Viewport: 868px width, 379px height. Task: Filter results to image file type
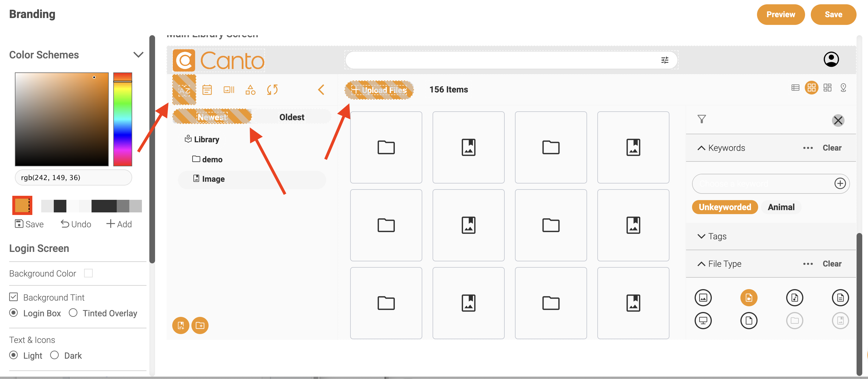[703, 297]
